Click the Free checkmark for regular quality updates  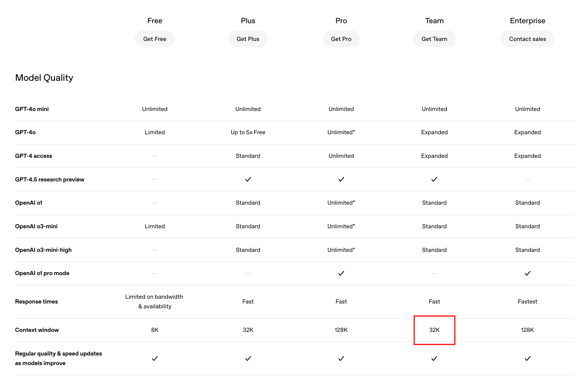point(155,358)
